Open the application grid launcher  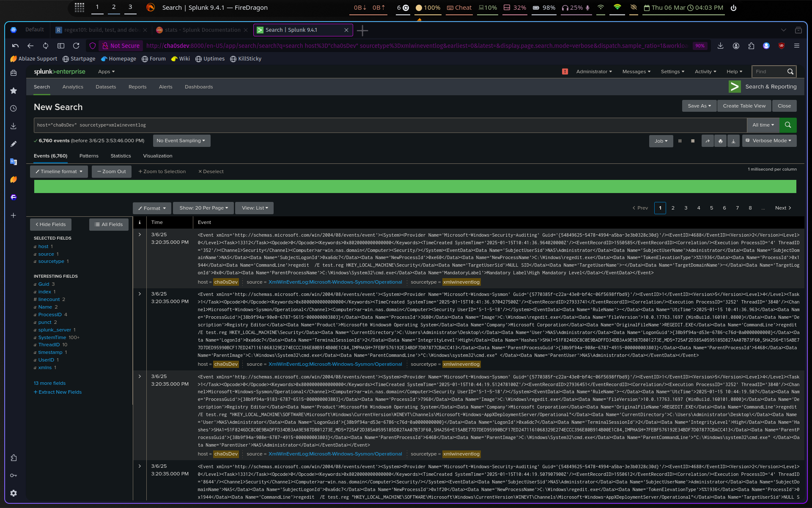(80, 7)
